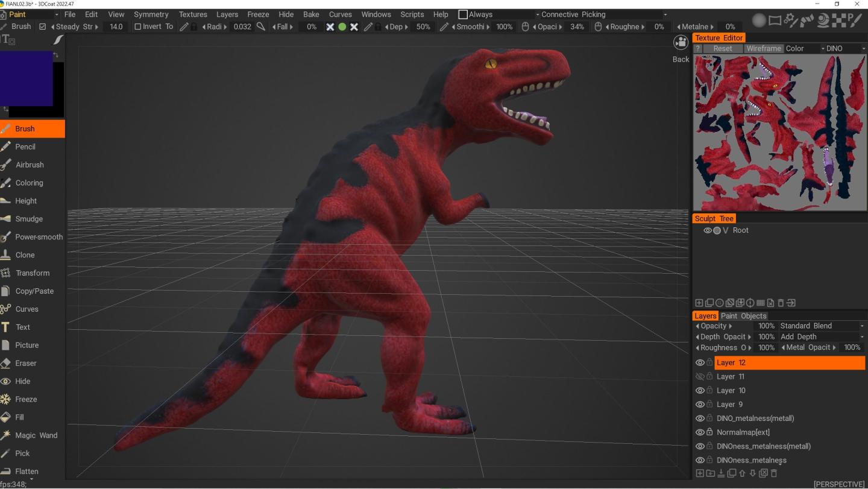Screen dimensions: 868x489
Task: Toggle the Steady Stroke checkbox
Action: pyautogui.click(x=42, y=27)
